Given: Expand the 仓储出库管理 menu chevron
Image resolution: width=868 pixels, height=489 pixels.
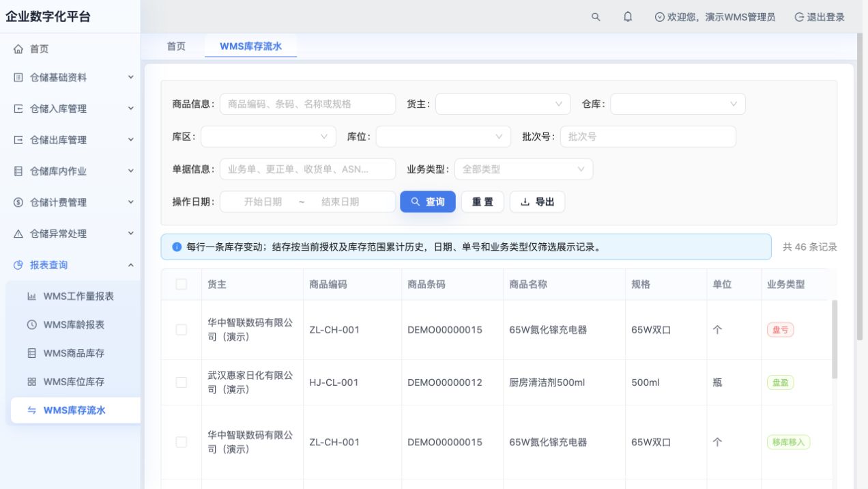Looking at the screenshot, I should pyautogui.click(x=131, y=140).
